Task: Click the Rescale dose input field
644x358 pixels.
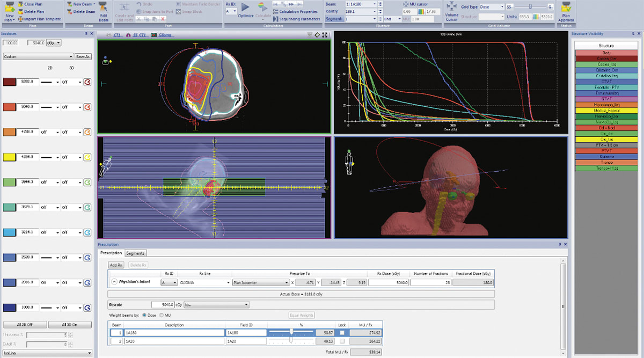Action: (x=164, y=304)
